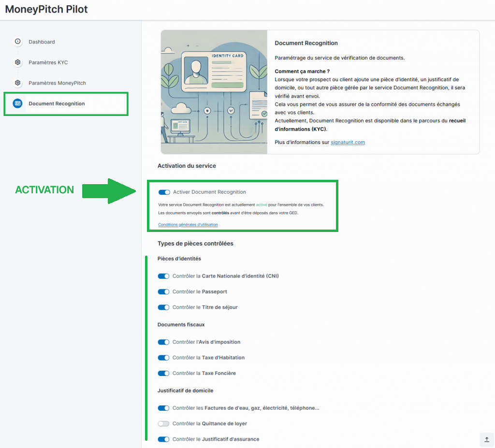Select Paramètres MoneyPitch in the sidebar
Viewport: 495px width, 448px height.
57,83
